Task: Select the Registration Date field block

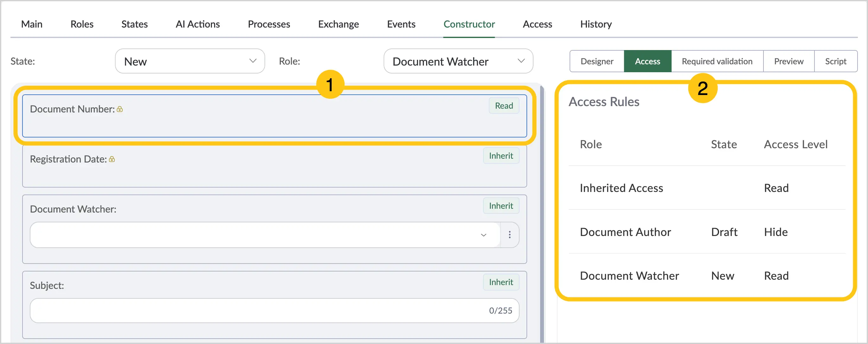Action: click(274, 166)
